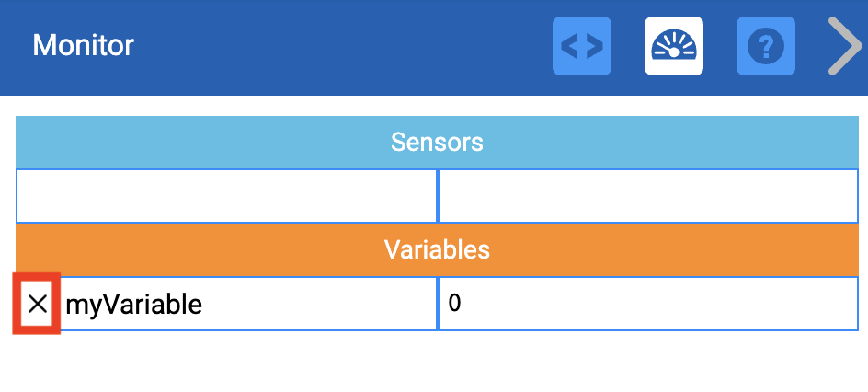Toggle the active Monitor dashboard button
This screenshot has height=392, width=868.
(673, 46)
